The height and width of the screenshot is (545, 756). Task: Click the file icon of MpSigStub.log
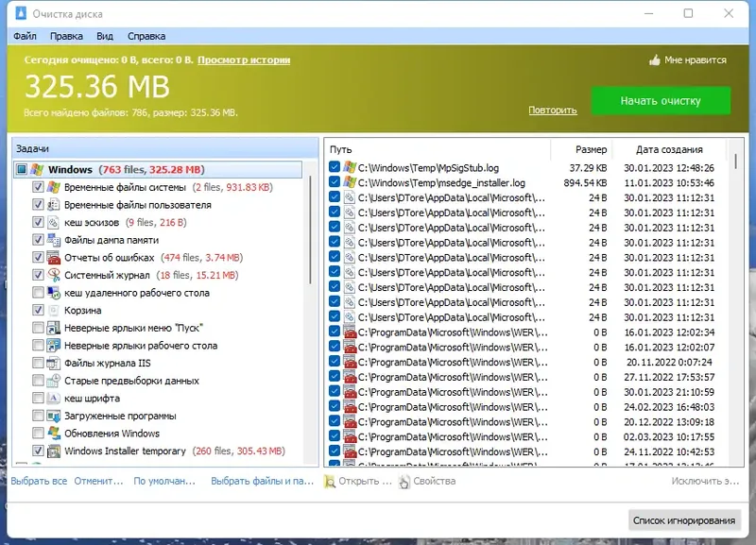coord(350,168)
